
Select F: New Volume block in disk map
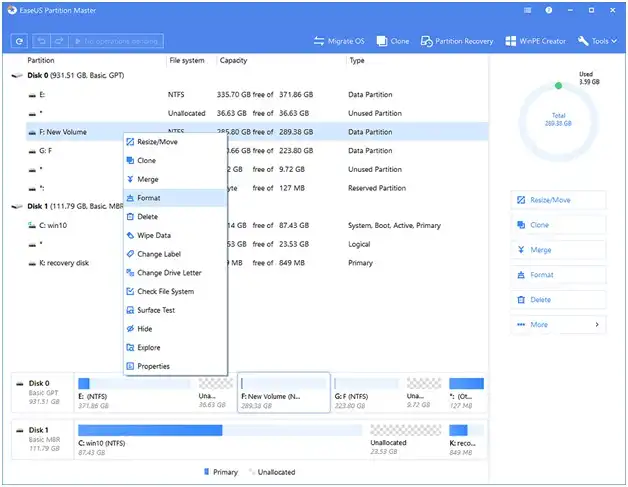[x=284, y=393]
